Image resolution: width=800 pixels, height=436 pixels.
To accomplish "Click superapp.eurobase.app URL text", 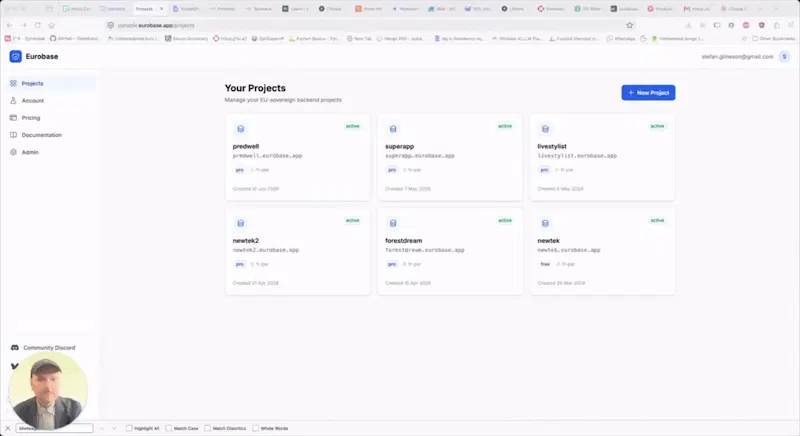I will (x=420, y=156).
